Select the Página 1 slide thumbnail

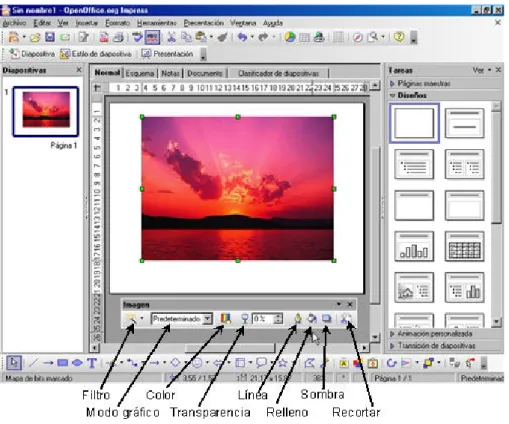pos(46,111)
